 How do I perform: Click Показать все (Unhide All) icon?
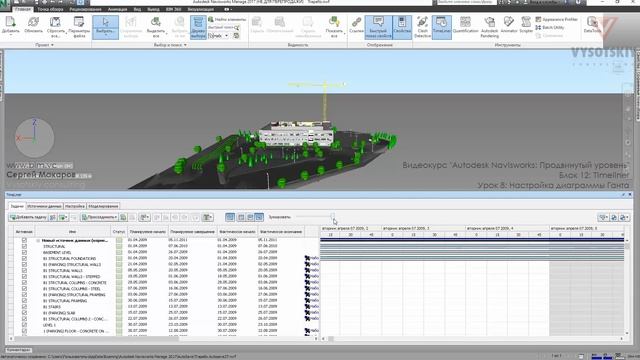pos(334,27)
